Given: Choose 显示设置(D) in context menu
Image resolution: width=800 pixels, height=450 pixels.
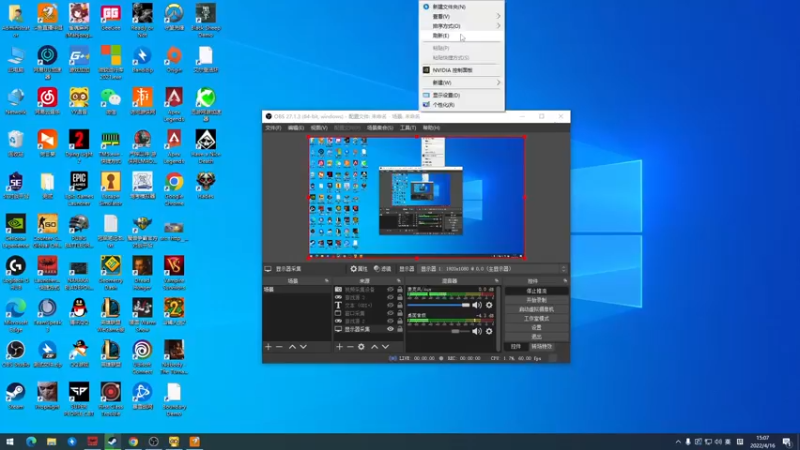Looking at the screenshot, I should coord(462,95).
